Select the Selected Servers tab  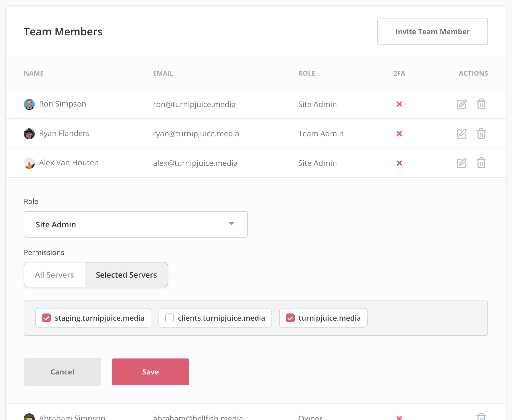click(x=126, y=275)
